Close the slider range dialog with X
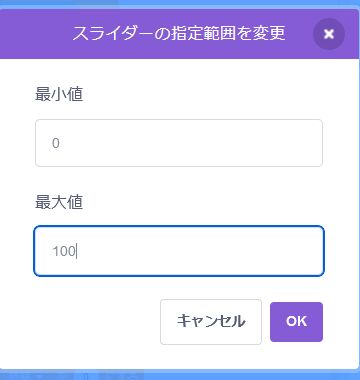 [329, 34]
